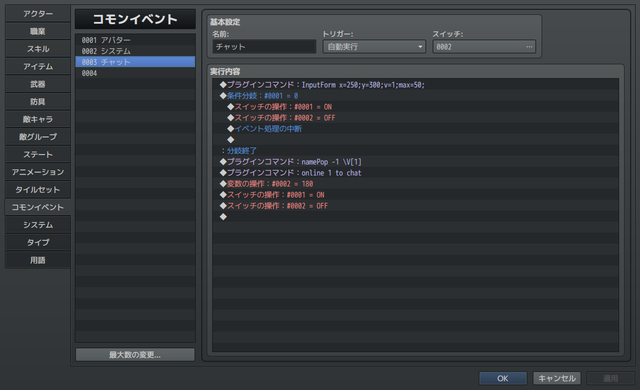Select last スイッチの操作 #0002 = OFF line
This screenshot has height=390, width=640.
tap(416, 206)
